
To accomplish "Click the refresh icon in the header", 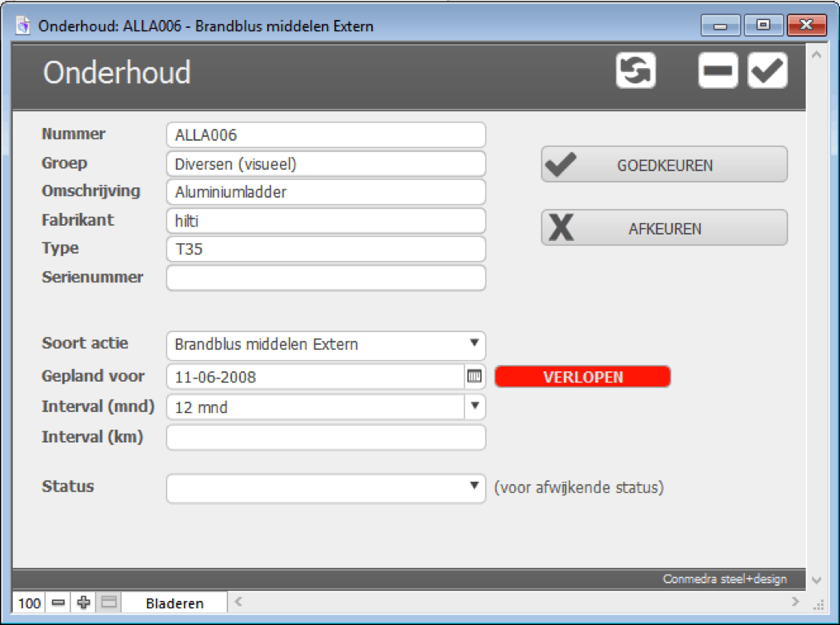I will (x=634, y=70).
